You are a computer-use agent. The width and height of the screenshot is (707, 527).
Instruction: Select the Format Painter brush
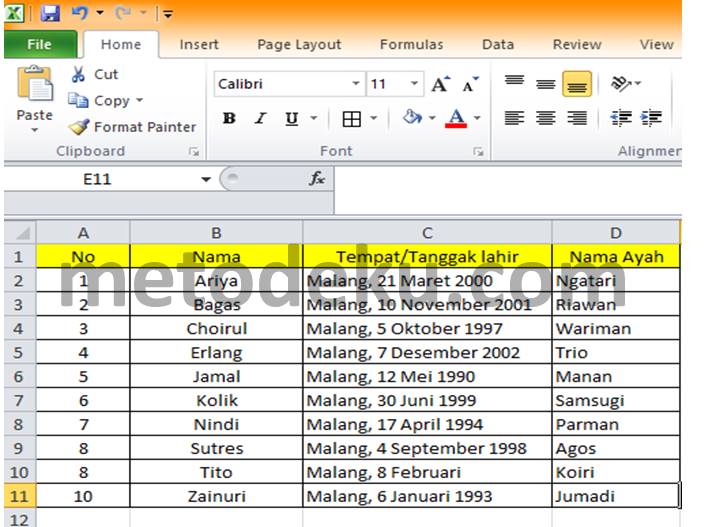(x=79, y=127)
